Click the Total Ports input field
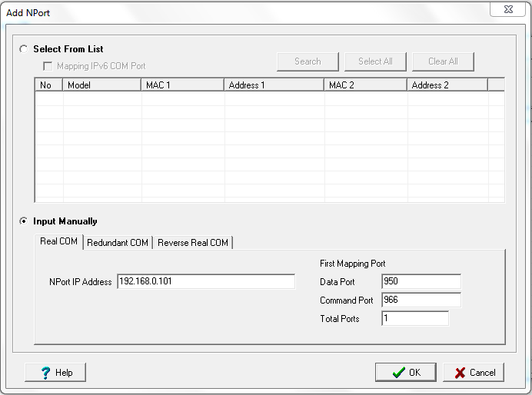 click(x=415, y=318)
